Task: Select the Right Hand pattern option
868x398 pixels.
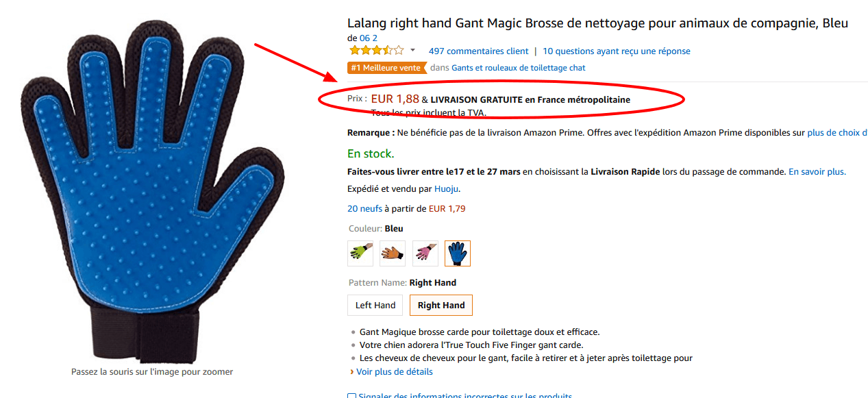Action: [441, 305]
